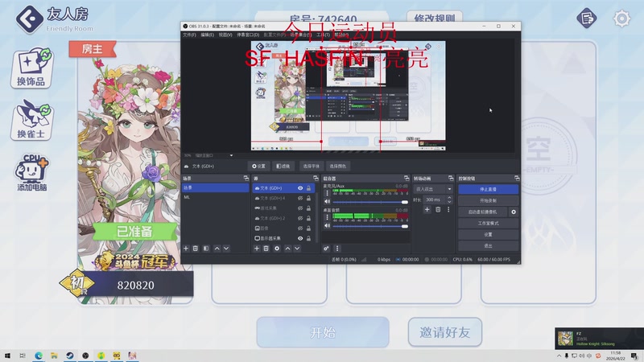This screenshot has height=362, width=644.
Task: Open Steam from the taskbar
Action: coord(70,356)
